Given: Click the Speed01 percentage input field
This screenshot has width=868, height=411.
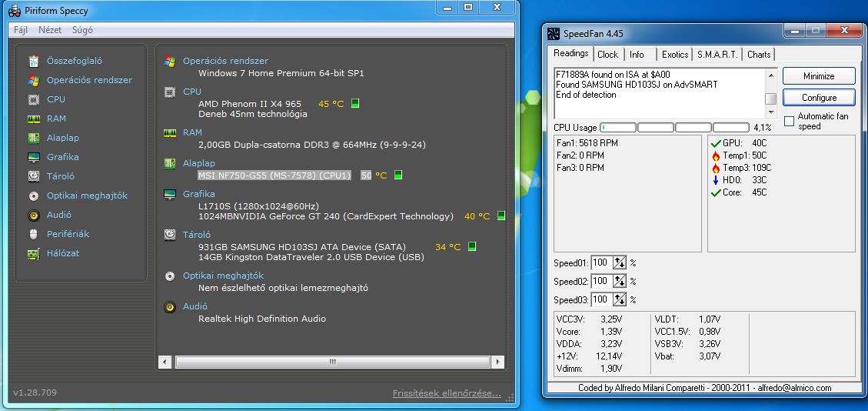Looking at the screenshot, I should coord(602,263).
